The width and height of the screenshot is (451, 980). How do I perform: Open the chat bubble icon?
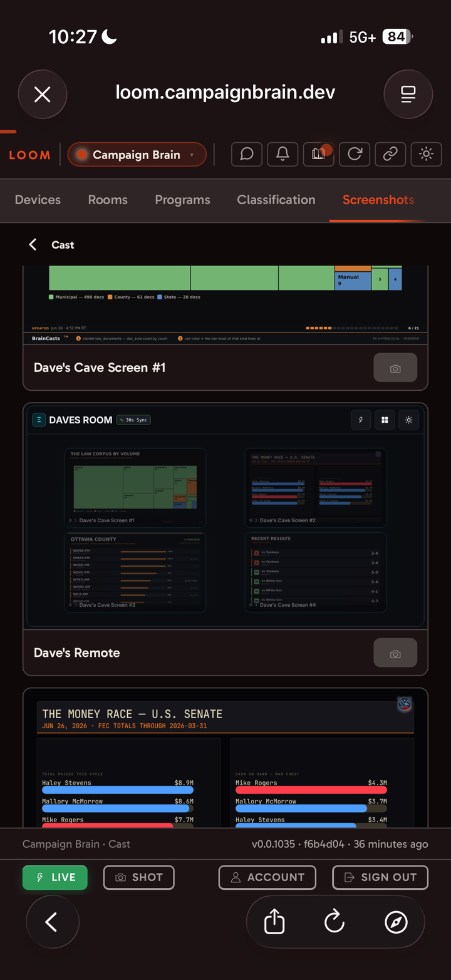[247, 154]
